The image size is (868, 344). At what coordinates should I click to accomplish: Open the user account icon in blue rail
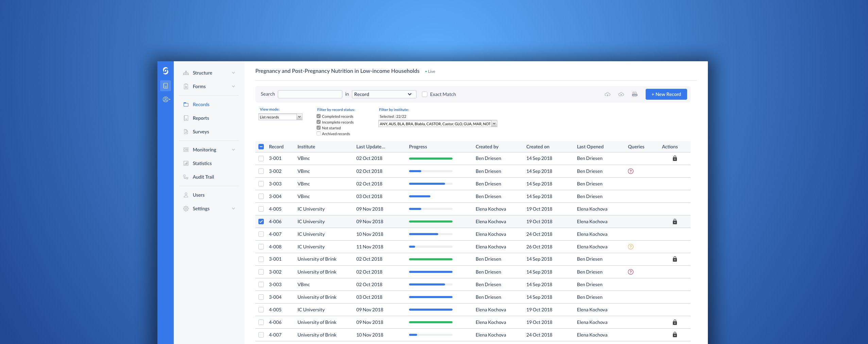pos(166,99)
